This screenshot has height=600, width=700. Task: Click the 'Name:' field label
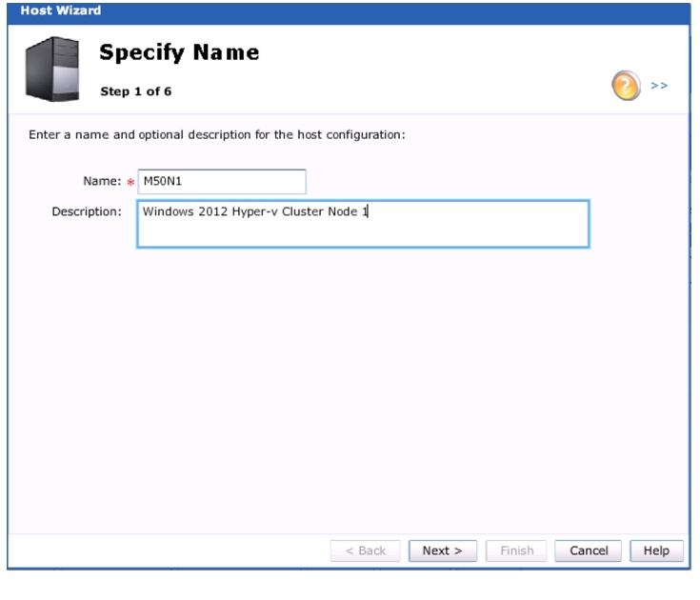[102, 181]
